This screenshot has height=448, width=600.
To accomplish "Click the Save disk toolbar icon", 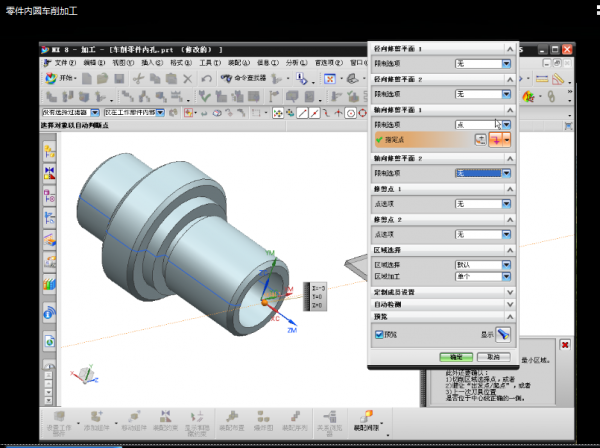I will click(x=119, y=79).
